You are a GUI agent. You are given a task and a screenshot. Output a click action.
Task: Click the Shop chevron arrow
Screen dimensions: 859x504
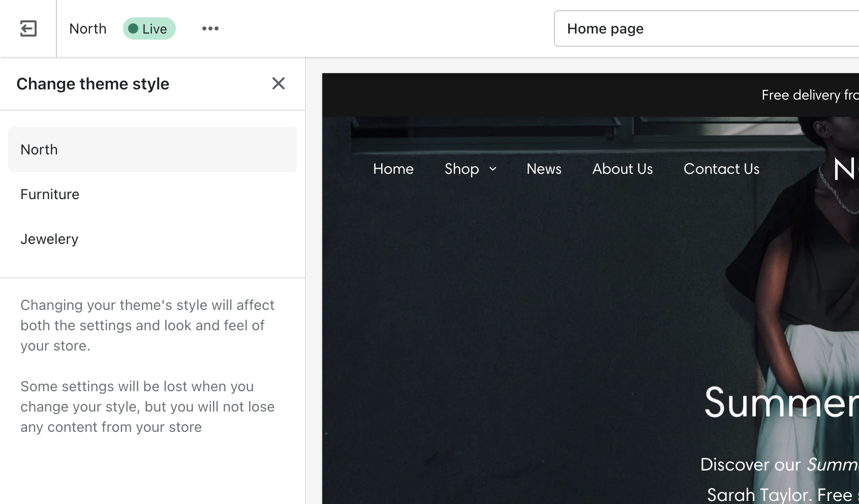(492, 169)
